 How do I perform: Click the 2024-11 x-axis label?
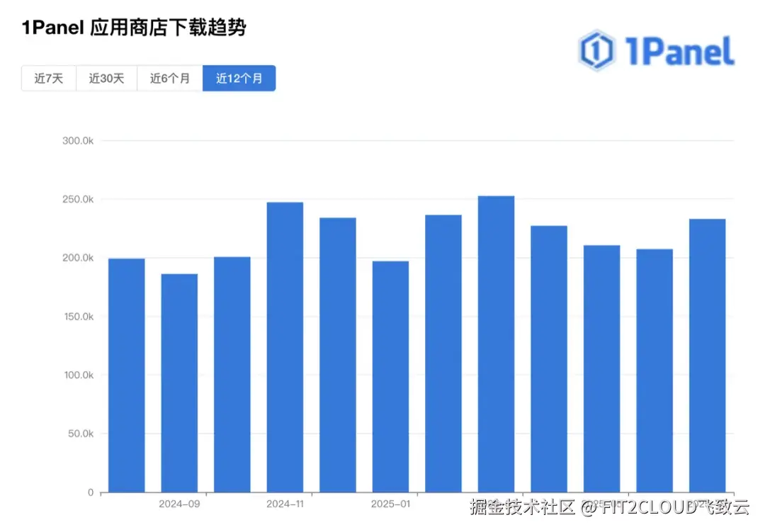[x=285, y=504]
